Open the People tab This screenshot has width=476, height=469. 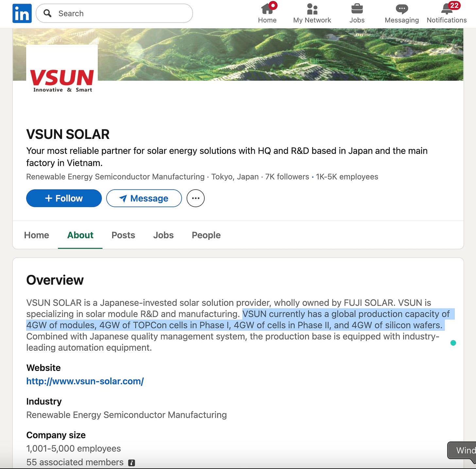[206, 235]
